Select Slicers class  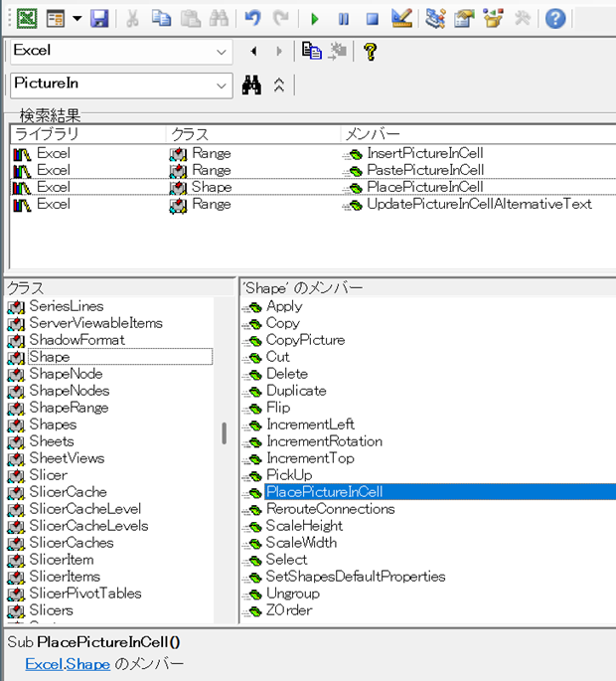[52, 610]
